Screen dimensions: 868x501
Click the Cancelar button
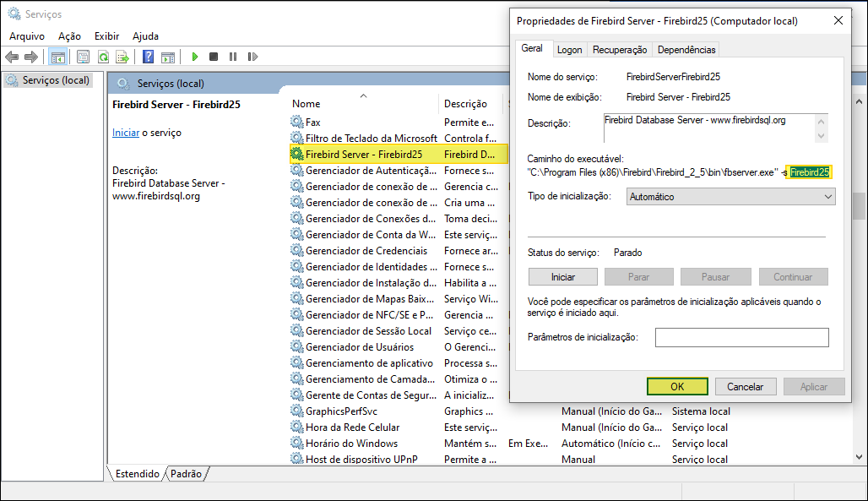click(x=745, y=386)
